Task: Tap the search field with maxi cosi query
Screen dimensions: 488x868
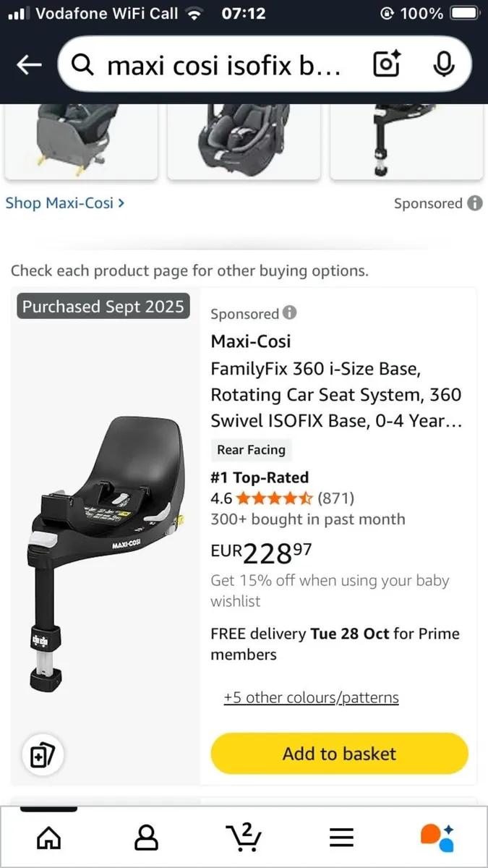Action: pos(224,66)
